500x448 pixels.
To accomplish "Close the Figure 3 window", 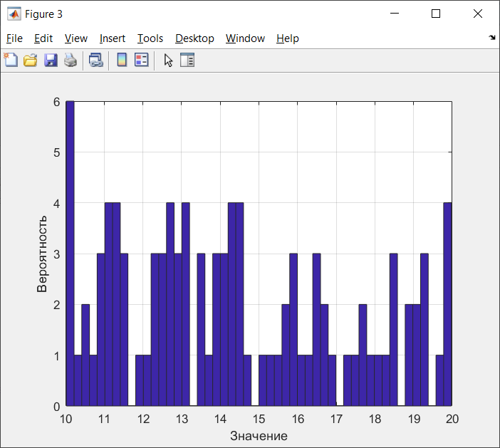I will click(478, 14).
